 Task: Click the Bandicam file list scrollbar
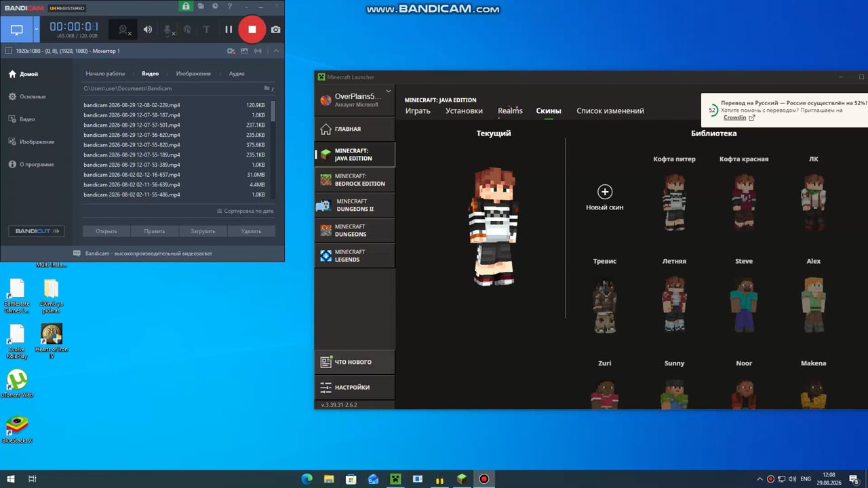[x=273, y=111]
